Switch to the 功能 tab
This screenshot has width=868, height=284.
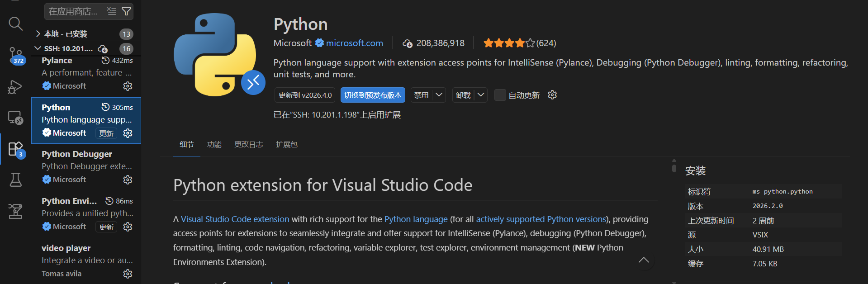pos(214,145)
